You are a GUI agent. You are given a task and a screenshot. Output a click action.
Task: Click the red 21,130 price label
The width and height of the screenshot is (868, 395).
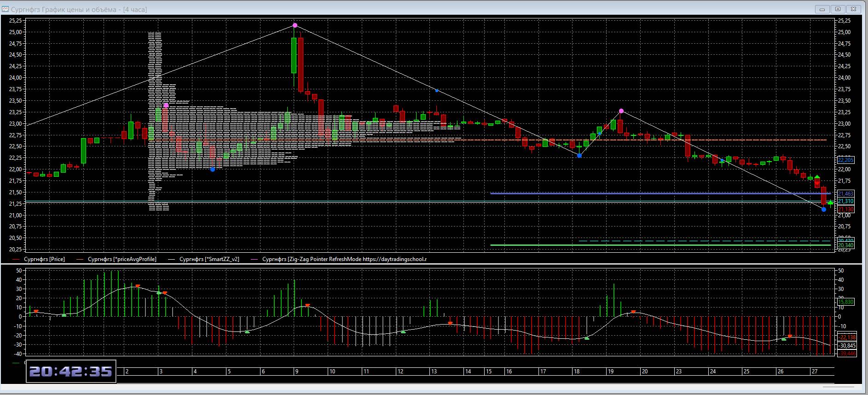coord(846,209)
